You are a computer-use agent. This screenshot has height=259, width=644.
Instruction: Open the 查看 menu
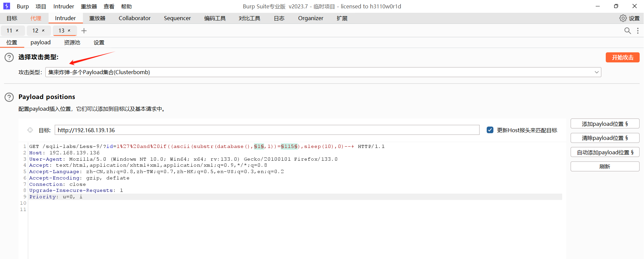(109, 6)
